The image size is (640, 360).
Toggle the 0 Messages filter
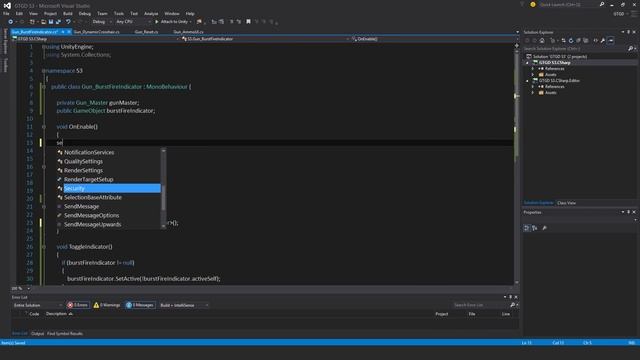[140, 305]
